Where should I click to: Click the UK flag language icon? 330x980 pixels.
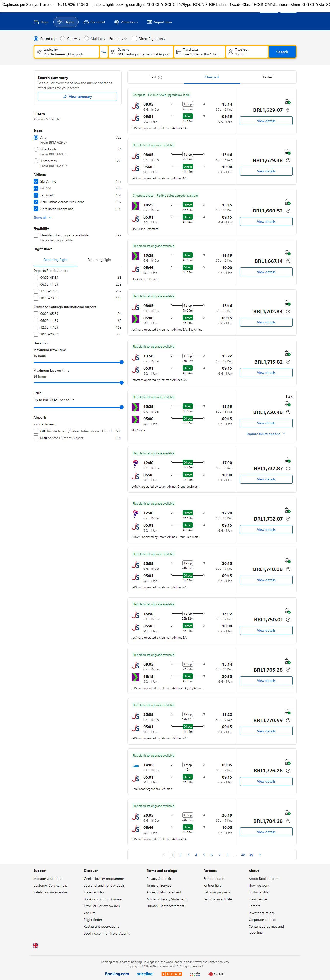click(35, 945)
